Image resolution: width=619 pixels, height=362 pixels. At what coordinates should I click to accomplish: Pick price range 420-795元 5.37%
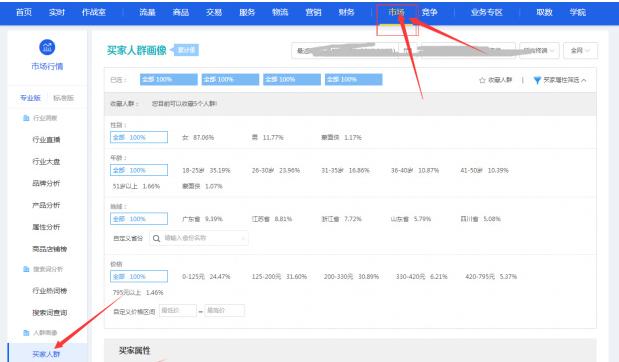491,277
